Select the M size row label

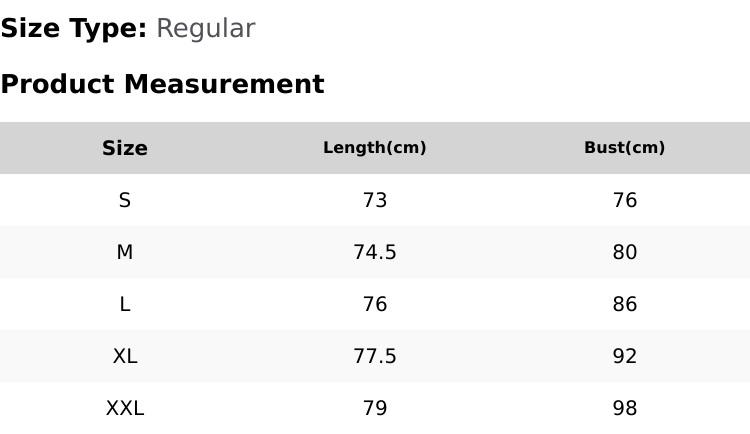(x=125, y=252)
